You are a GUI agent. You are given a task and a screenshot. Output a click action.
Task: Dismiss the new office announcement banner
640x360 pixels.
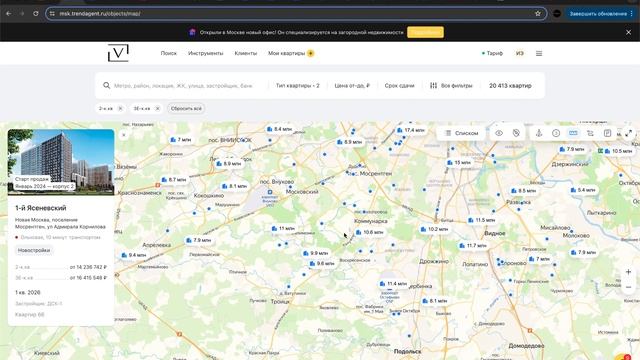(629, 32)
